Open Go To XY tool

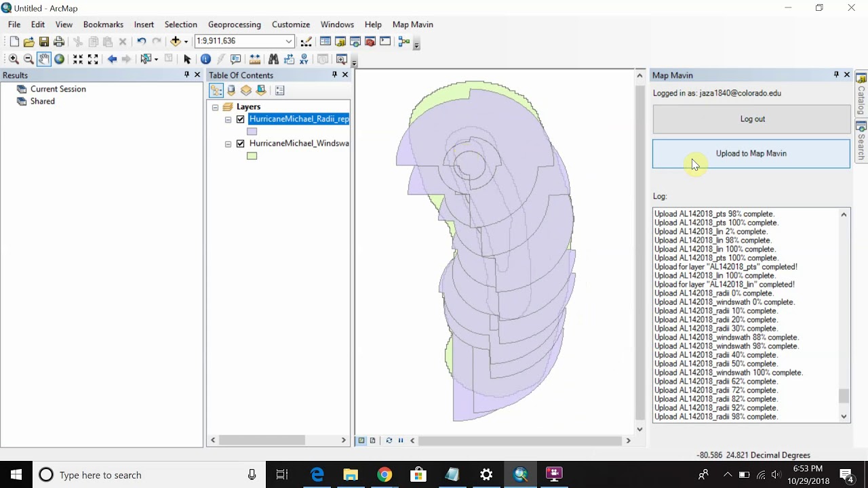(304, 60)
